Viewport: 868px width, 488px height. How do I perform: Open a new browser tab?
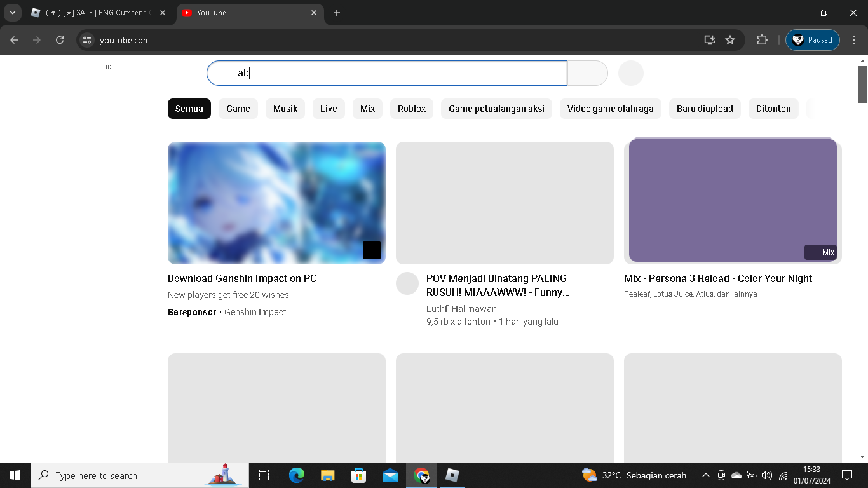click(337, 13)
